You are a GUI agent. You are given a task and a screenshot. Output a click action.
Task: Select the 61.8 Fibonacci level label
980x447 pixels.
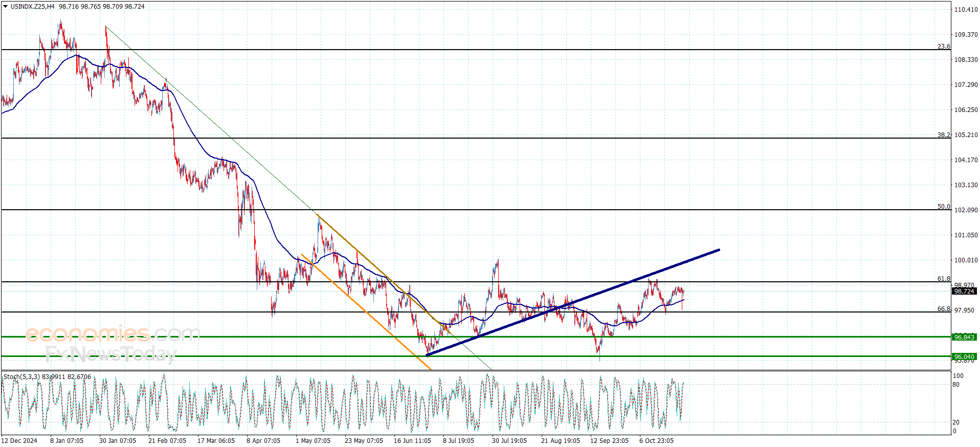[x=943, y=279]
